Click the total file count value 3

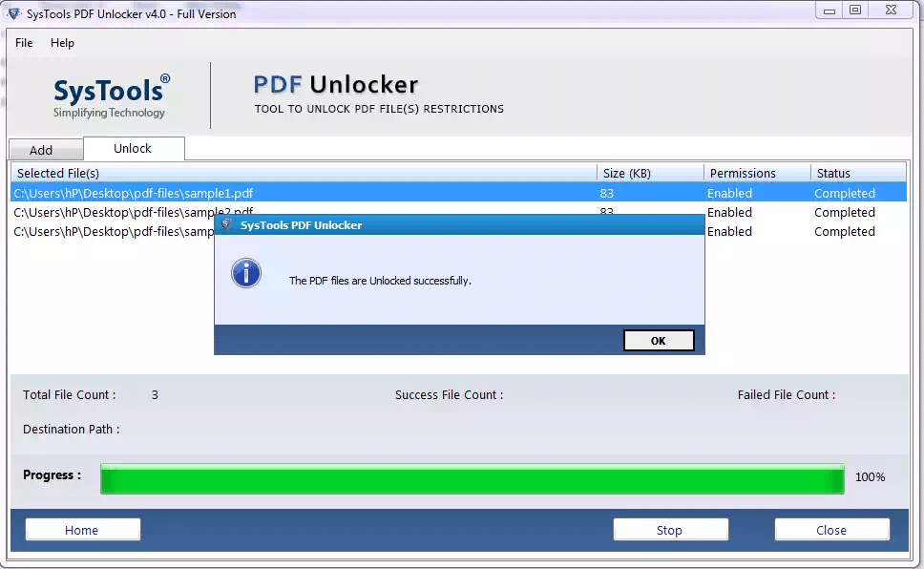point(155,394)
